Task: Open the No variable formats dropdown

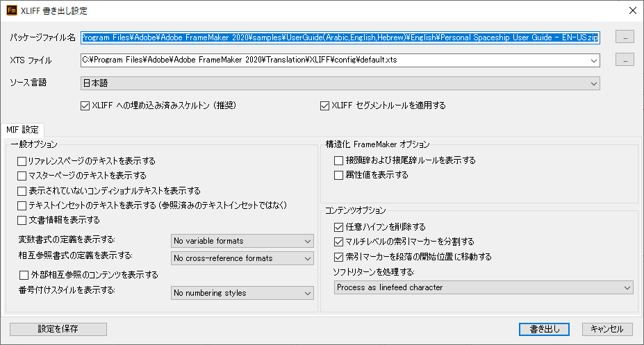Action: [242, 241]
